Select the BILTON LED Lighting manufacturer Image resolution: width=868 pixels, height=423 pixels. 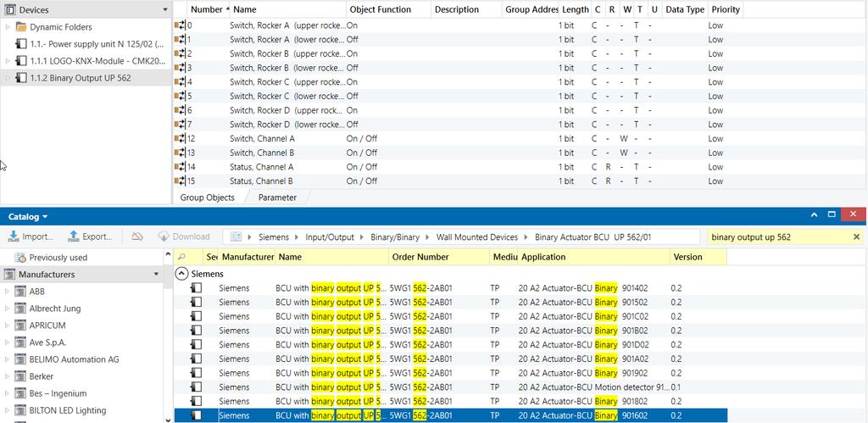click(x=68, y=410)
